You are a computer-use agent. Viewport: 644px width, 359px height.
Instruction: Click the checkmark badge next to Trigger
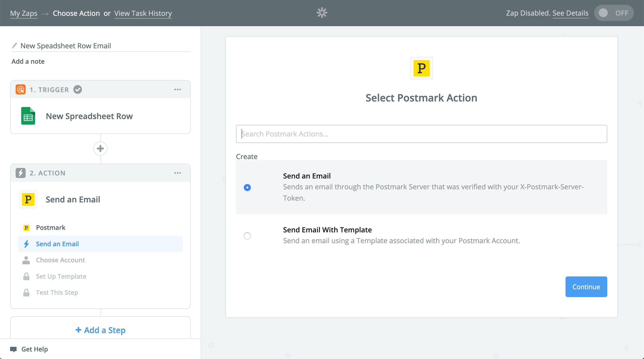(77, 89)
